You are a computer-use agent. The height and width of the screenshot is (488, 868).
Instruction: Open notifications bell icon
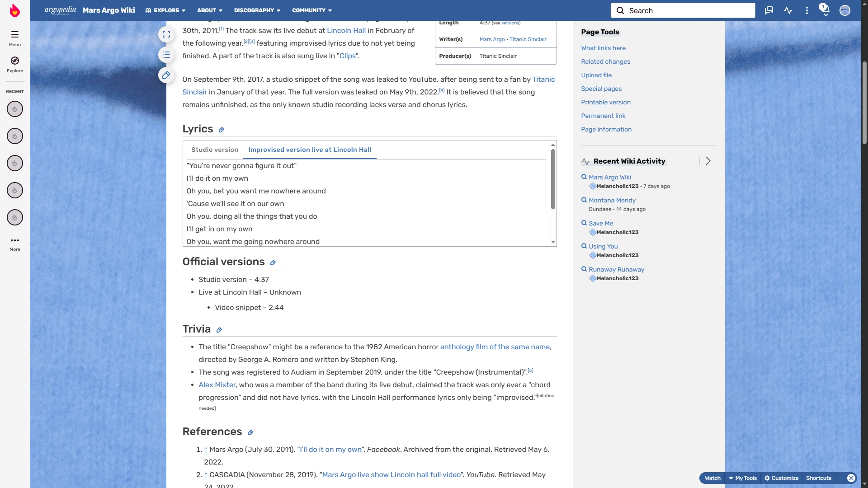point(825,10)
